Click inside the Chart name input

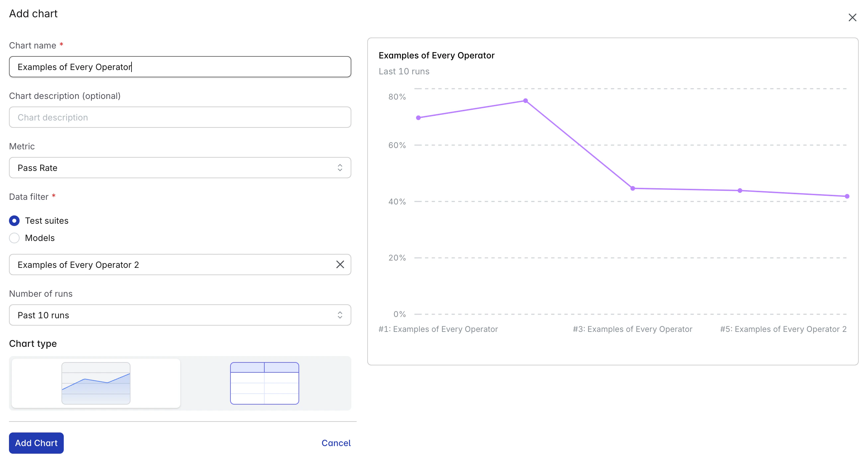click(180, 67)
